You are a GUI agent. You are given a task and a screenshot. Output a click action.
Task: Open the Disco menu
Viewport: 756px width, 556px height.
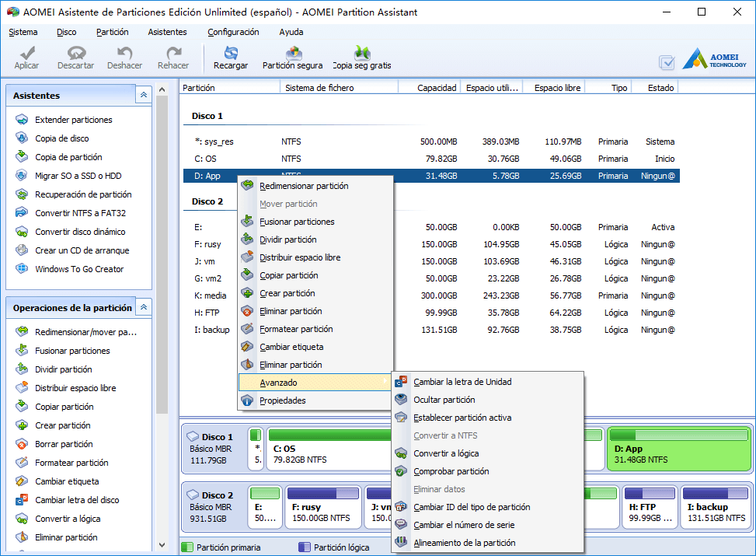pyautogui.click(x=67, y=33)
